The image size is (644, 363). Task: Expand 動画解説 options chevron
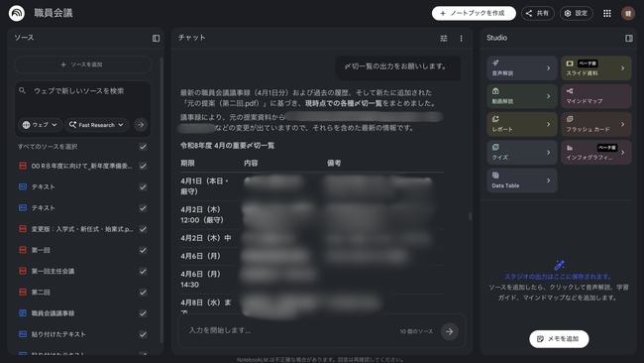548,96
